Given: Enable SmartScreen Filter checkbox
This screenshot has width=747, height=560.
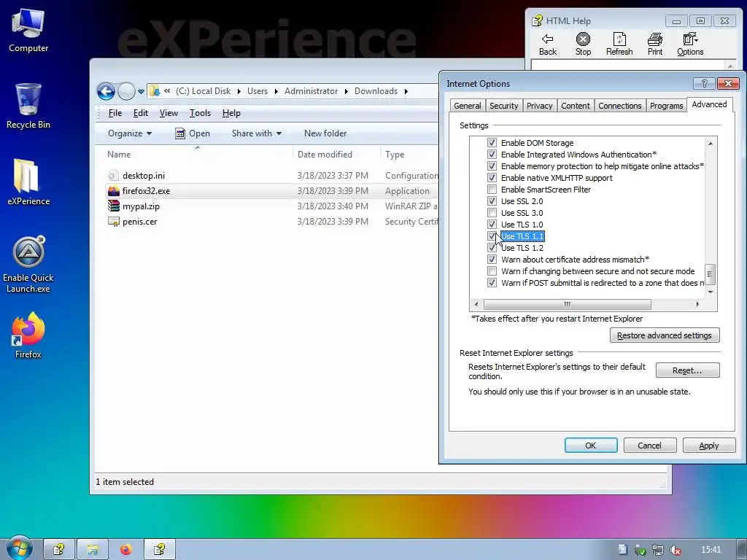Looking at the screenshot, I should point(492,189).
